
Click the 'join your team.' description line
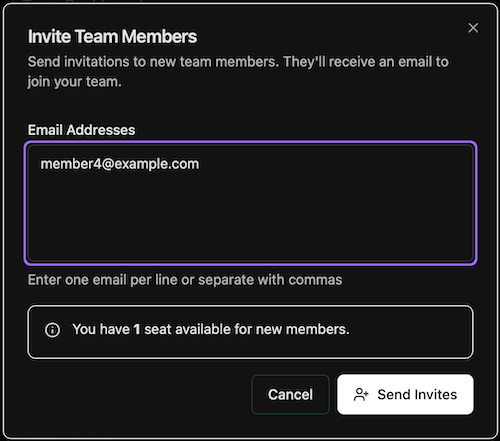[74, 82]
